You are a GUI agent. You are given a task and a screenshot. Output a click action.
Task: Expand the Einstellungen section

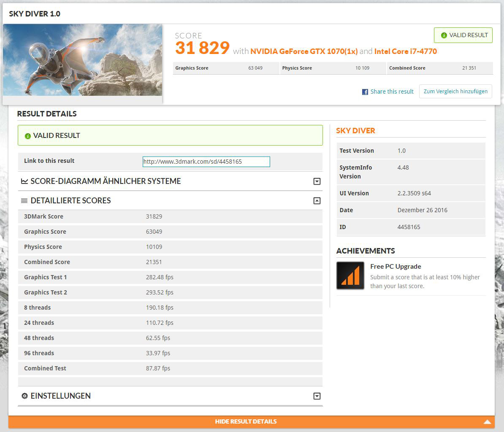[x=317, y=396]
